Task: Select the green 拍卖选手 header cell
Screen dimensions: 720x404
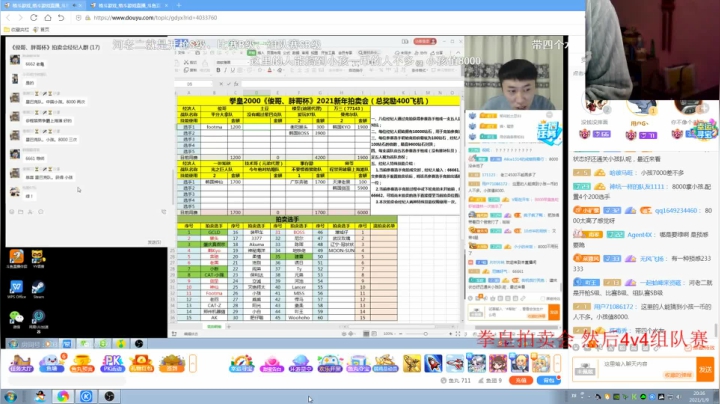Action: pos(287,219)
